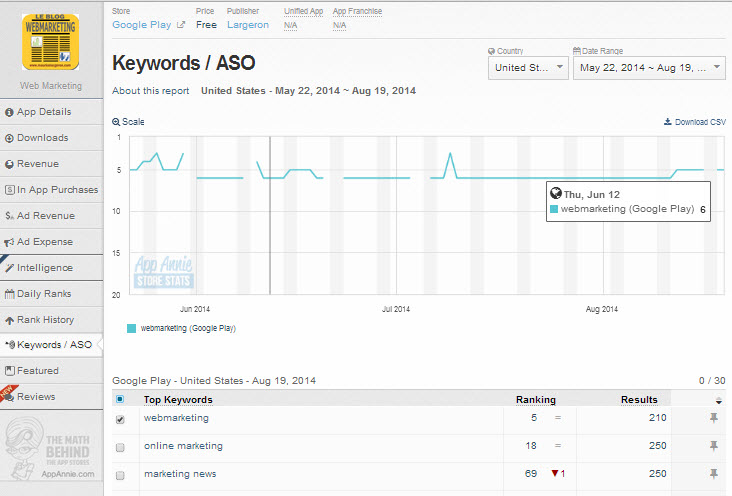732x496 pixels.
Task: Open the Country dropdown
Action: (528, 68)
